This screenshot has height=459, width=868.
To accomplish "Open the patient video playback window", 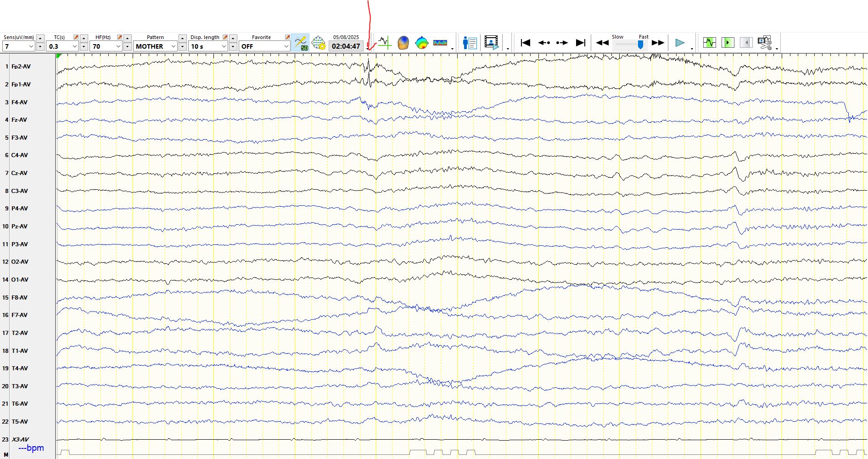I will pyautogui.click(x=491, y=43).
